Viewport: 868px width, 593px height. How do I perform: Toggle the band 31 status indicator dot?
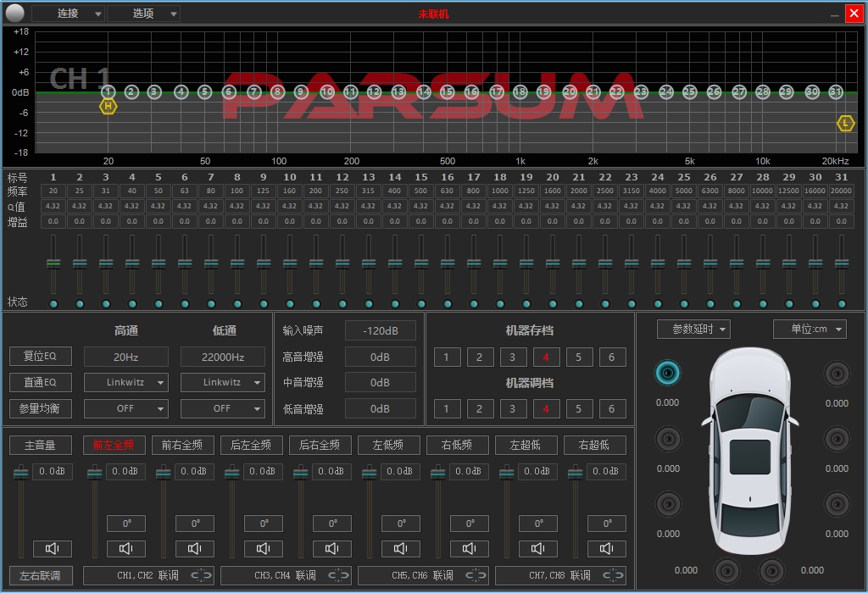(x=842, y=303)
